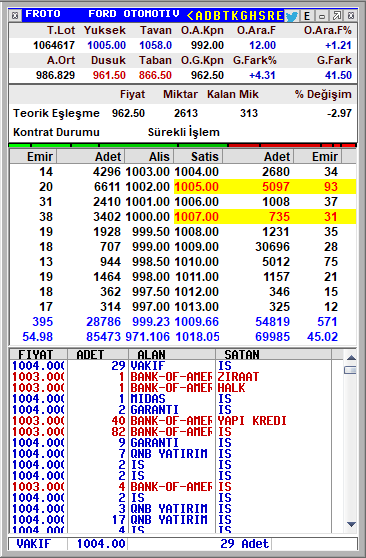Click the ask price 1013.00
This screenshot has width=366, height=558.
pos(197,306)
